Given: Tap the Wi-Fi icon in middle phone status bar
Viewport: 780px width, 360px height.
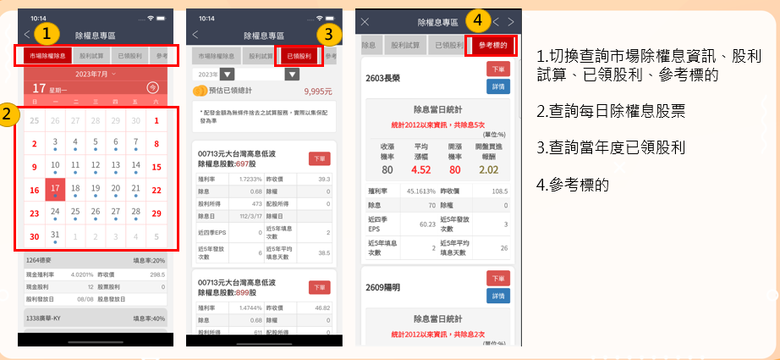Looking at the screenshot, I should point(319,18).
